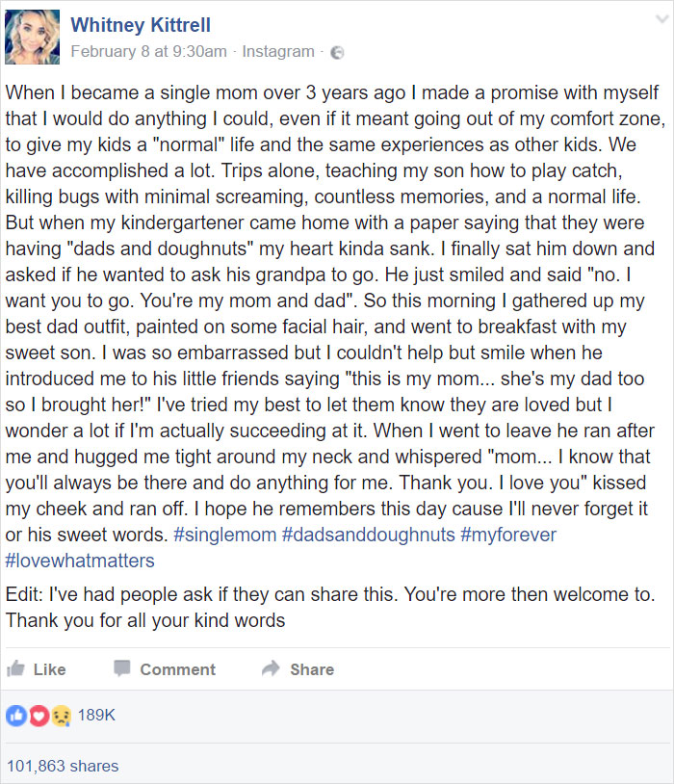The width and height of the screenshot is (674, 784).
Task: Open the #singlemom hashtag
Action: point(225,535)
